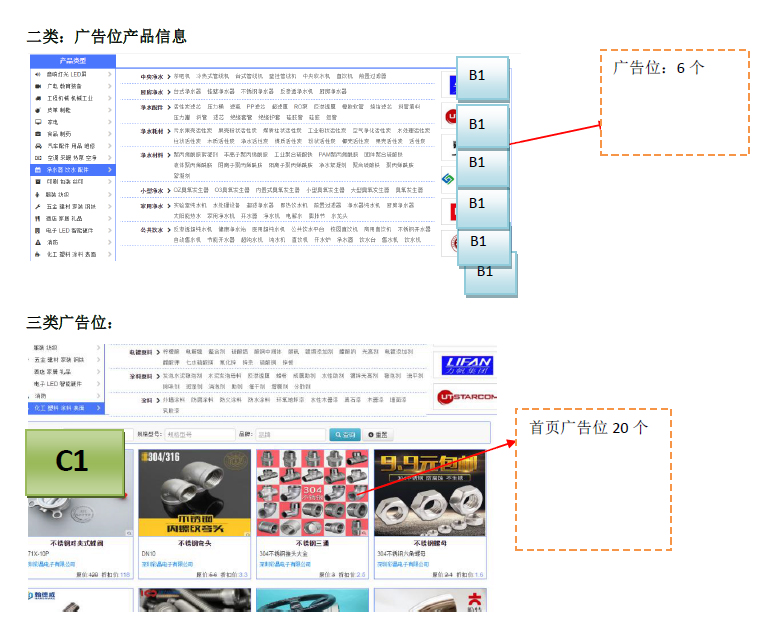Open the red checkered 304 fittings product image
Image resolution: width=762 pixels, height=631 pixels.
pos(312,493)
